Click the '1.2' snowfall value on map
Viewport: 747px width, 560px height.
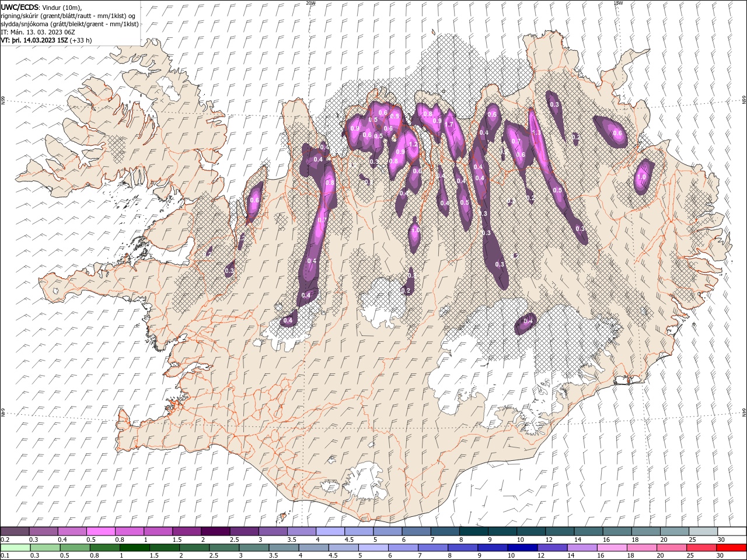(413, 144)
